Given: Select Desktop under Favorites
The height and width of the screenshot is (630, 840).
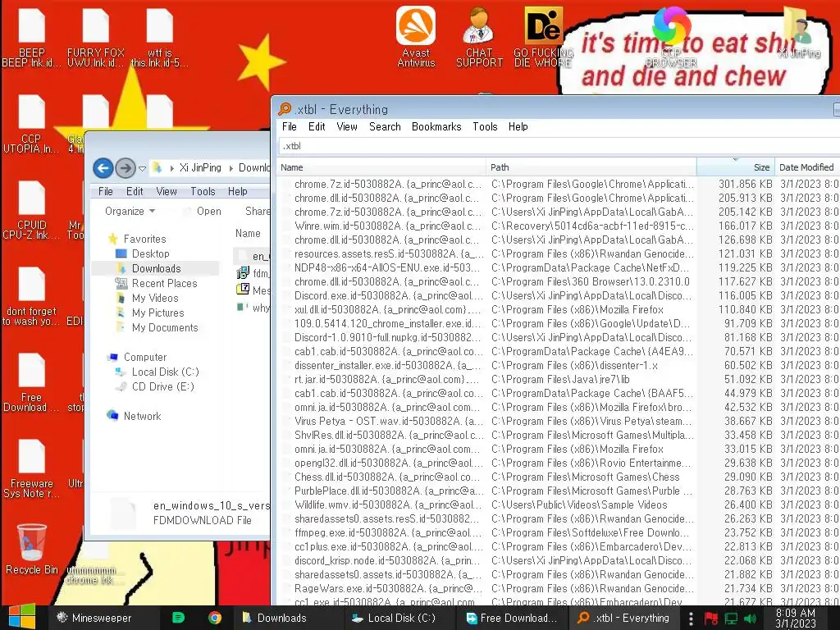Looking at the screenshot, I should click(150, 253).
